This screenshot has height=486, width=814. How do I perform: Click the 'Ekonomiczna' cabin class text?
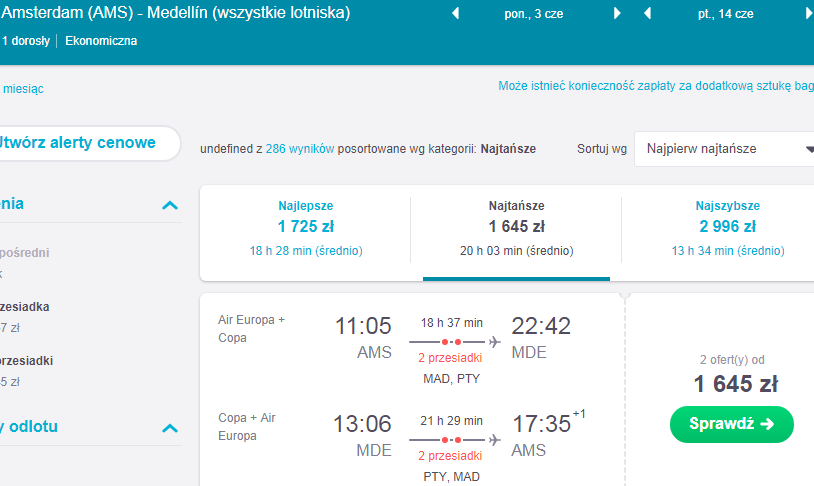pyautogui.click(x=101, y=41)
